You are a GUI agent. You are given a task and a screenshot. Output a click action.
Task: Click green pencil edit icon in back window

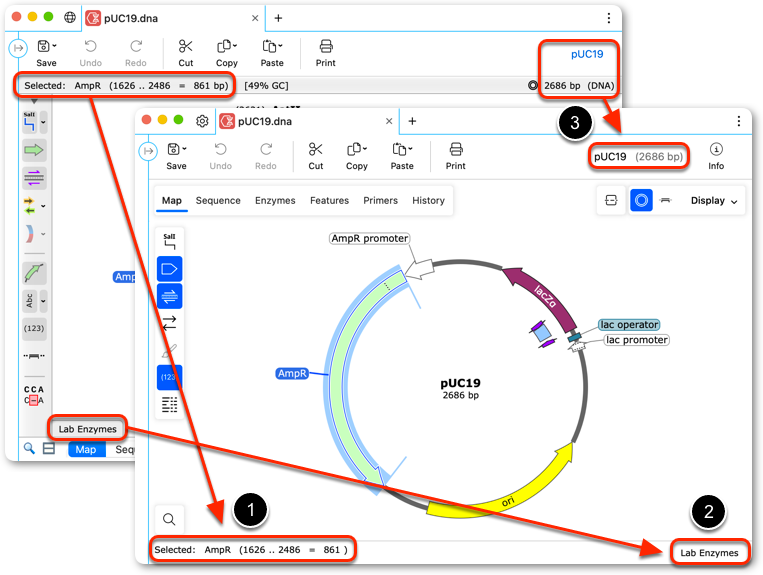pyautogui.click(x=34, y=273)
